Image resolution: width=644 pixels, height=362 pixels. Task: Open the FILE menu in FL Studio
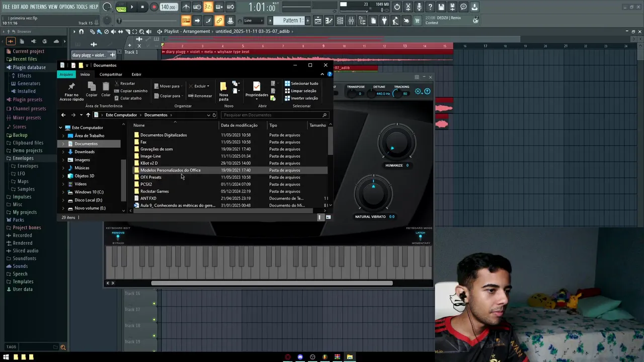[6, 7]
